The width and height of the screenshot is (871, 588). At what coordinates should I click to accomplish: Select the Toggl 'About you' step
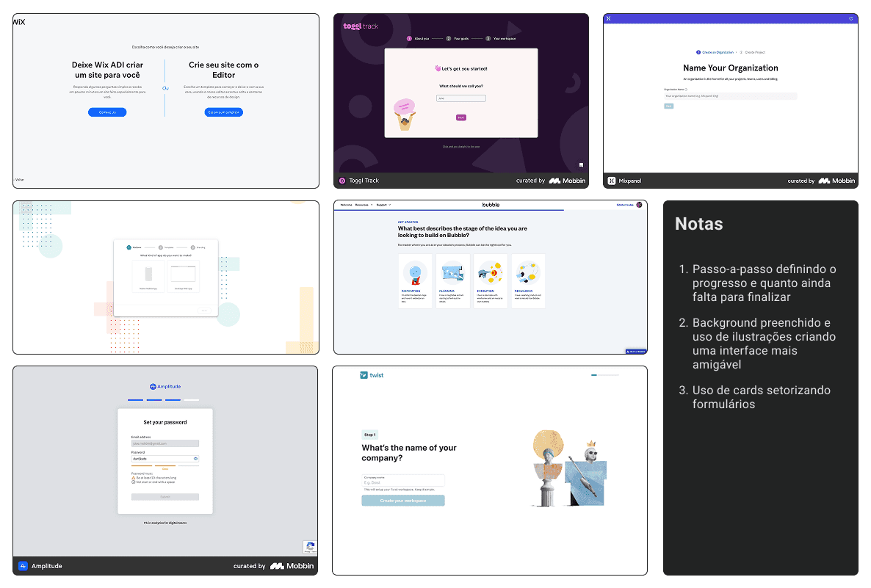point(419,39)
